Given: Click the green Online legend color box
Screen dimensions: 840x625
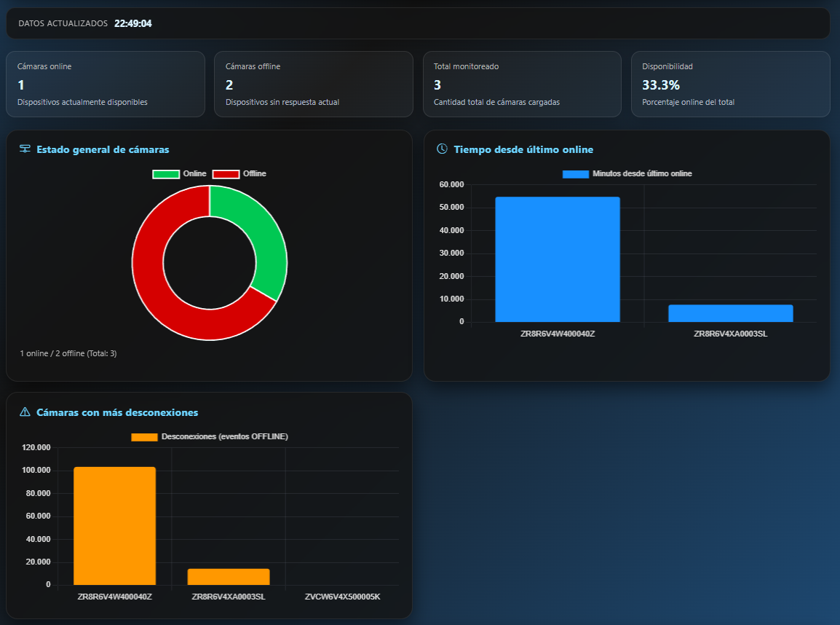Looking at the screenshot, I should (166, 174).
